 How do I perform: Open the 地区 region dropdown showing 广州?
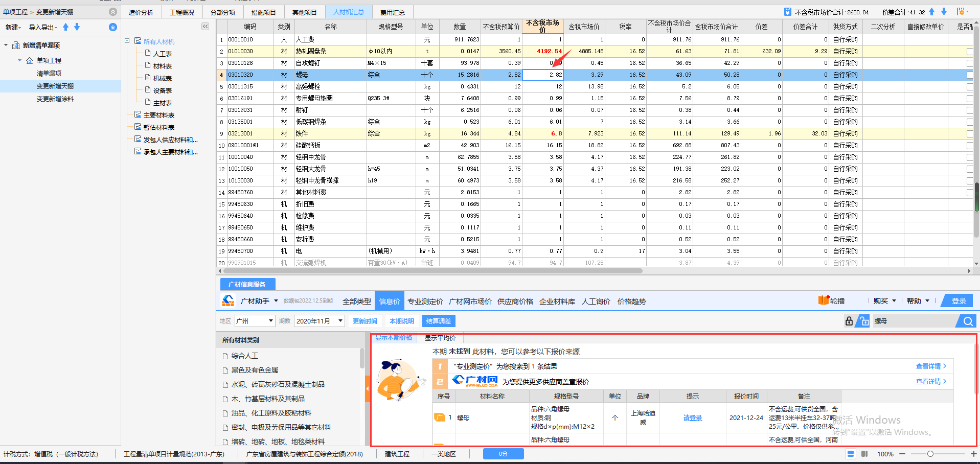[x=254, y=321]
